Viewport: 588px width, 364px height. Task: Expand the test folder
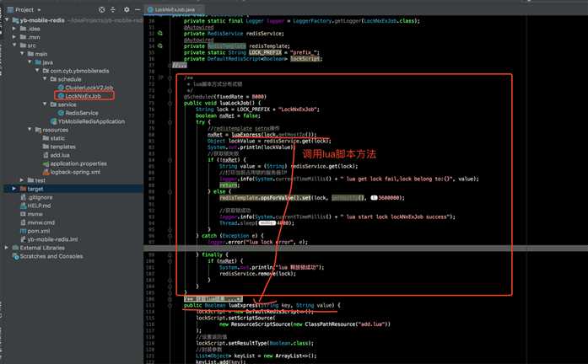coord(22,180)
